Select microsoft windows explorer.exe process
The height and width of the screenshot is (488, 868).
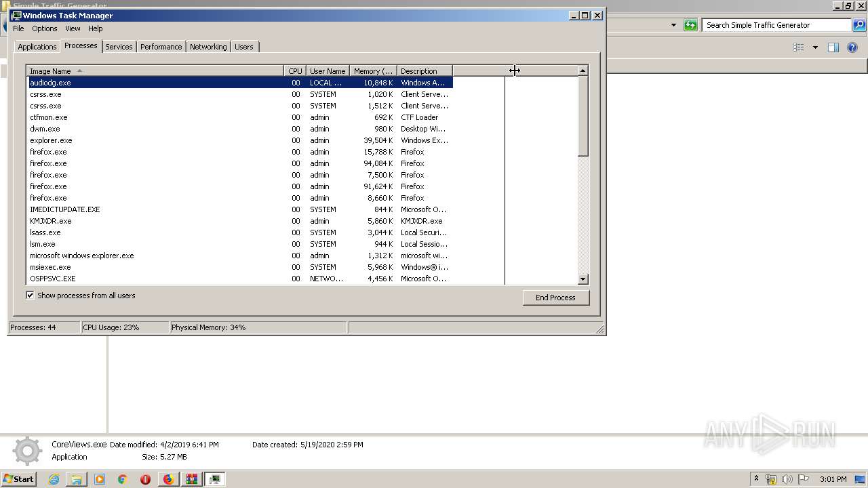point(240,256)
